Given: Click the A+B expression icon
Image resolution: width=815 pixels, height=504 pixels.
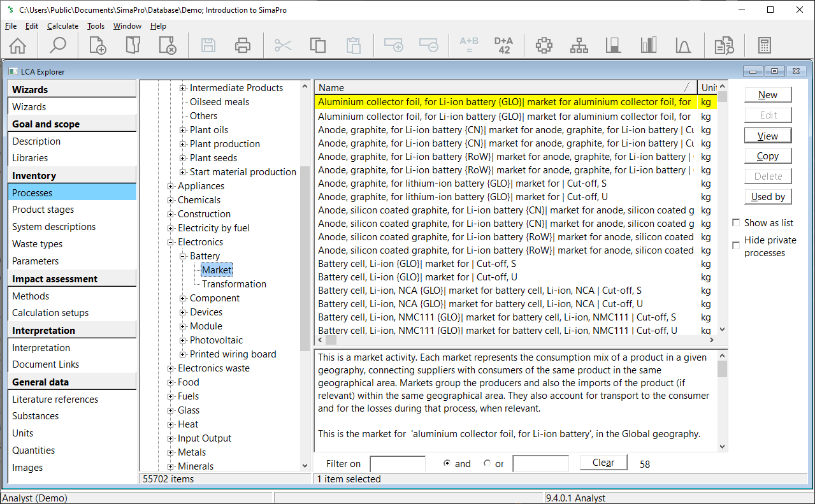Looking at the screenshot, I should pyautogui.click(x=469, y=45).
